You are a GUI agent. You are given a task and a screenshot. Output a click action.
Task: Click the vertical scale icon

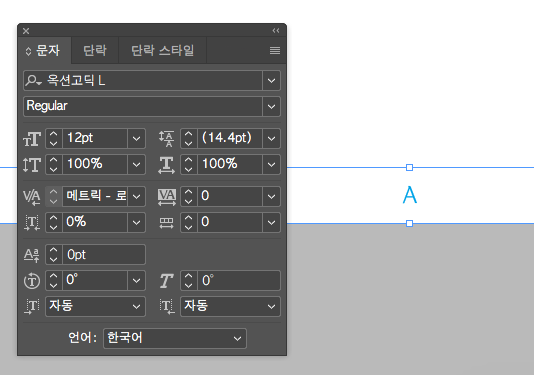(32, 165)
